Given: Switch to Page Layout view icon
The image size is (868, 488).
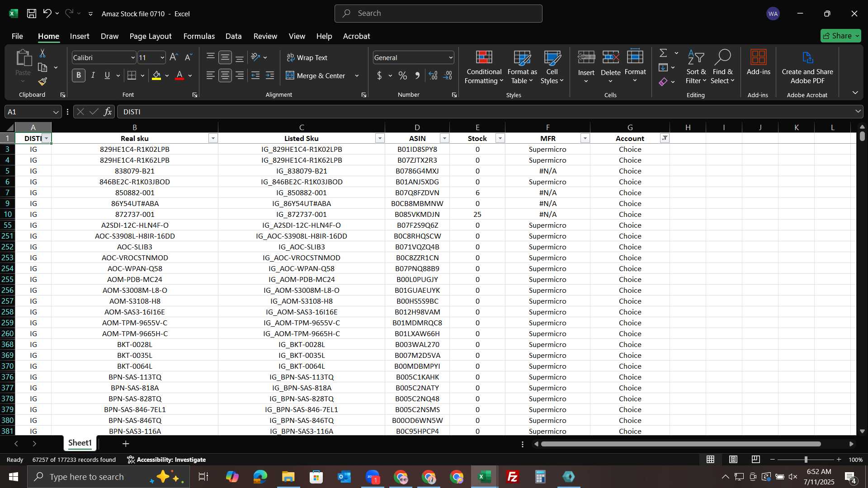Looking at the screenshot, I should point(733,460).
